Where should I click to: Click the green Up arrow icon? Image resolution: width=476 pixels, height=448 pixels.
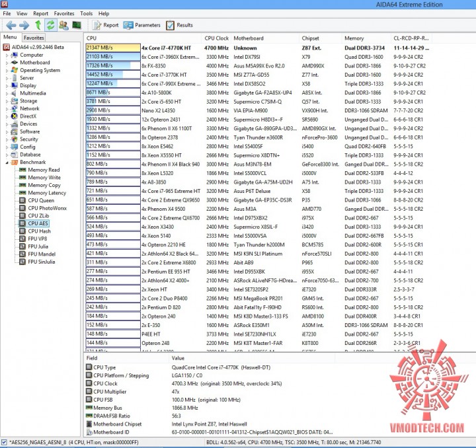pyautogui.click(x=38, y=25)
